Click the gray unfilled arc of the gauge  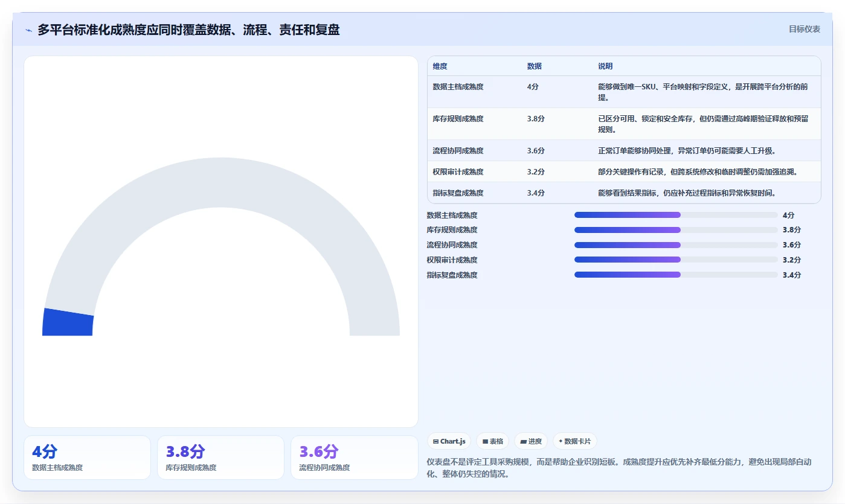[221, 182]
